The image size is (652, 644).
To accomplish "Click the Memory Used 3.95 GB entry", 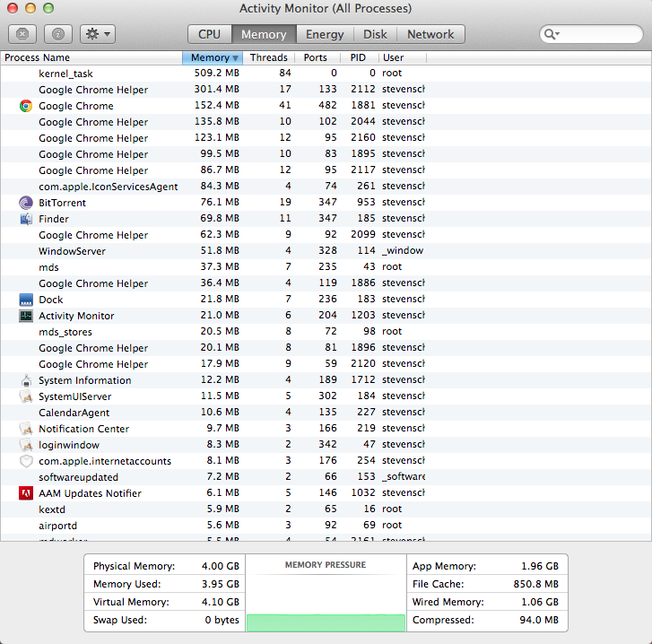I will 166,584.
